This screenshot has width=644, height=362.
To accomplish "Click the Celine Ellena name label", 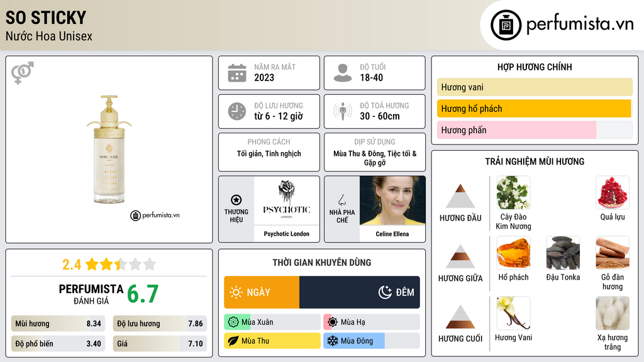I will click(x=392, y=234).
